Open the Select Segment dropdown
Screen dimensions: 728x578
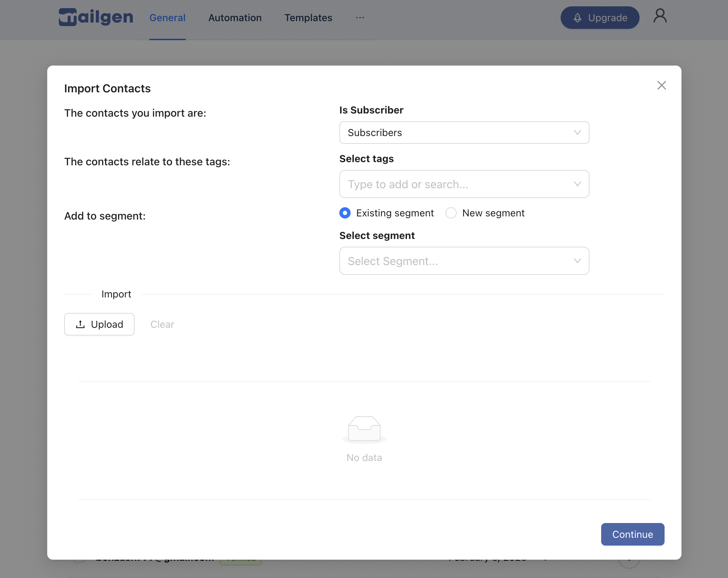464,261
